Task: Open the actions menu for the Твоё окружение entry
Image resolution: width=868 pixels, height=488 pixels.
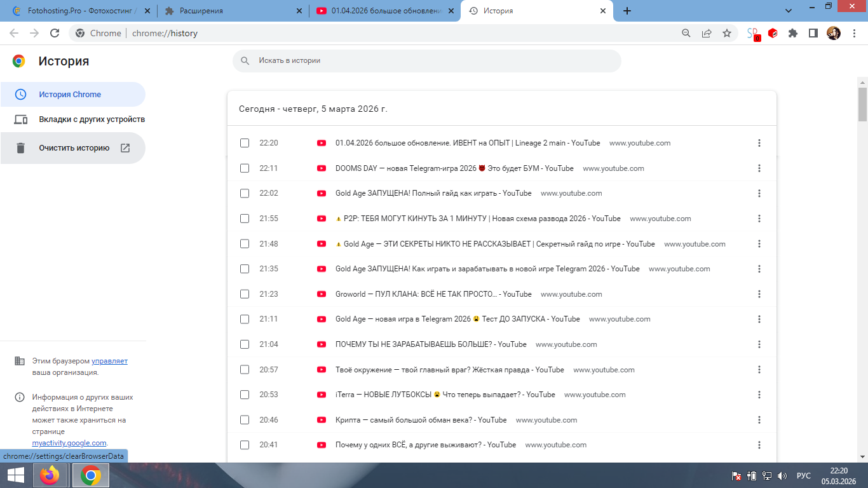Action: (x=759, y=370)
